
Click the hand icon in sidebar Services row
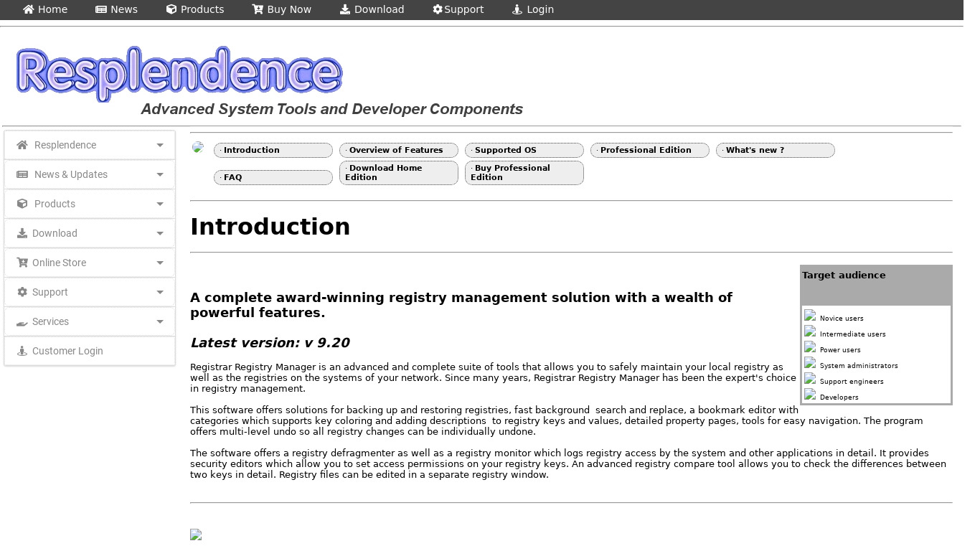click(x=22, y=322)
